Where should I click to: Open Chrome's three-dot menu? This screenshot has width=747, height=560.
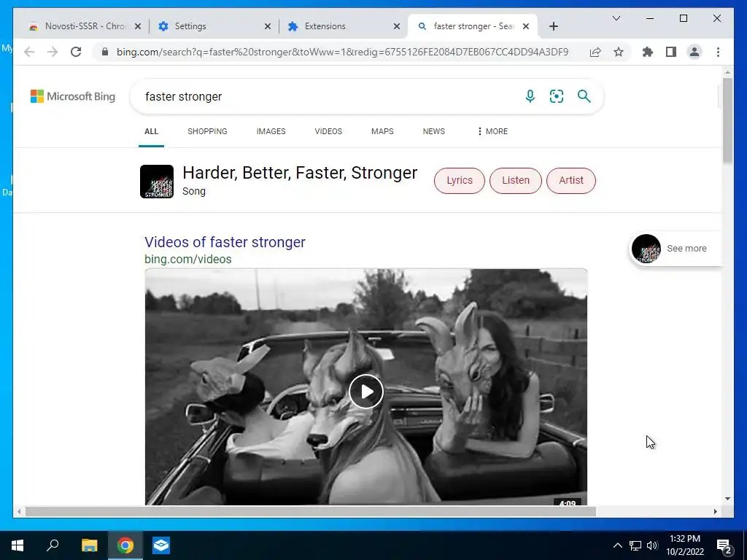pyautogui.click(x=718, y=52)
